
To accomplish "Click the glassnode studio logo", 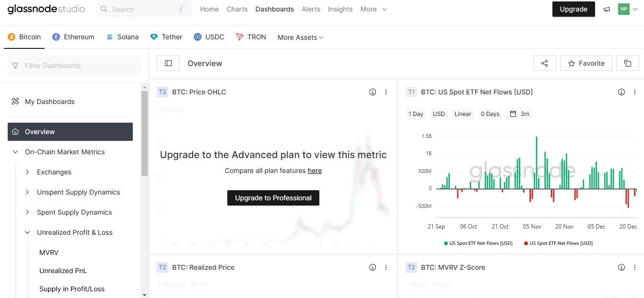I will click(x=47, y=9).
